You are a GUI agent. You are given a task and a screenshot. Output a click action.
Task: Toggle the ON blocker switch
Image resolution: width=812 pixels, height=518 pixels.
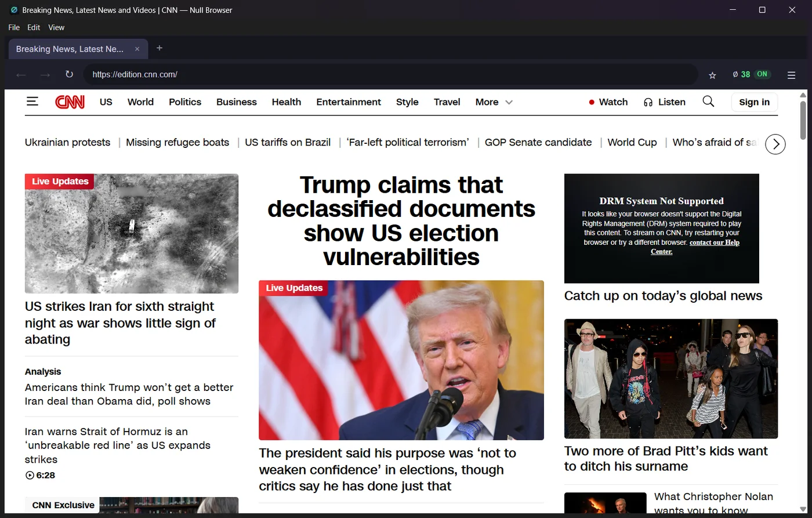pos(762,74)
